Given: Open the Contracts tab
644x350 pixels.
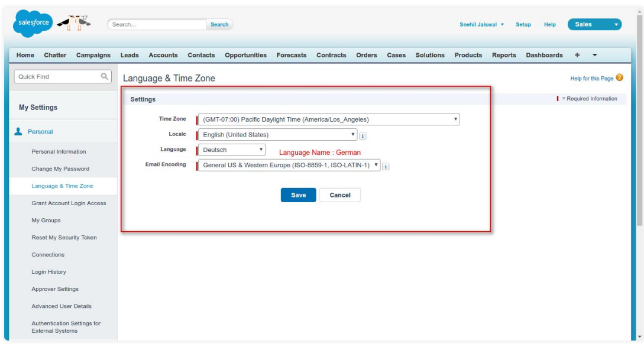Looking at the screenshot, I should click(331, 55).
